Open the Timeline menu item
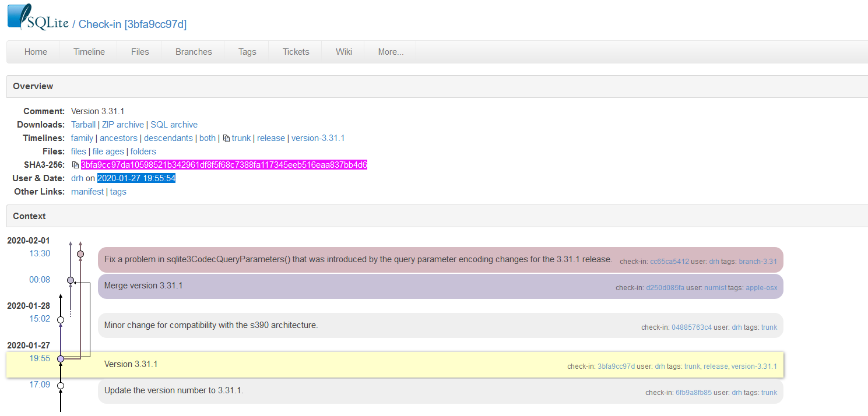Image resolution: width=868 pixels, height=416 pixels. pyautogui.click(x=89, y=52)
